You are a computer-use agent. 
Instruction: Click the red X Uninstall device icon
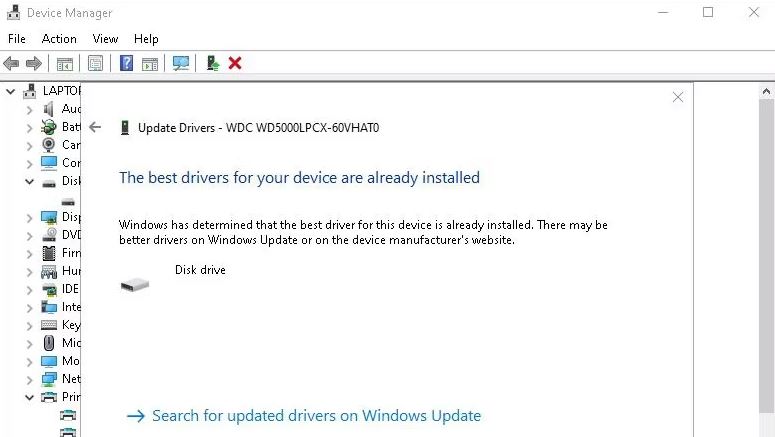click(235, 63)
